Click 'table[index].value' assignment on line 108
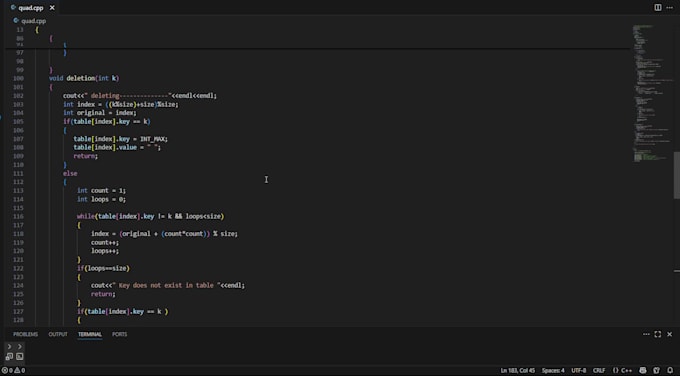680x376 pixels. [x=117, y=147]
